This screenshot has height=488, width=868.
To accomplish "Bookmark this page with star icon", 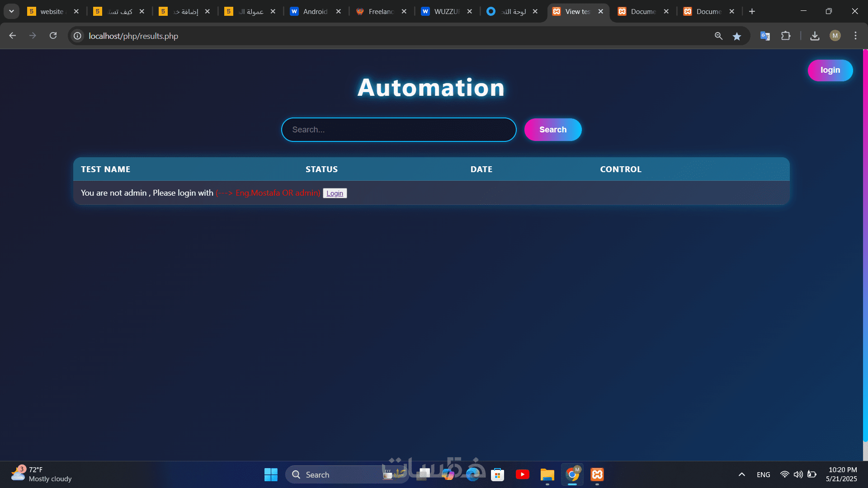I will pyautogui.click(x=737, y=36).
